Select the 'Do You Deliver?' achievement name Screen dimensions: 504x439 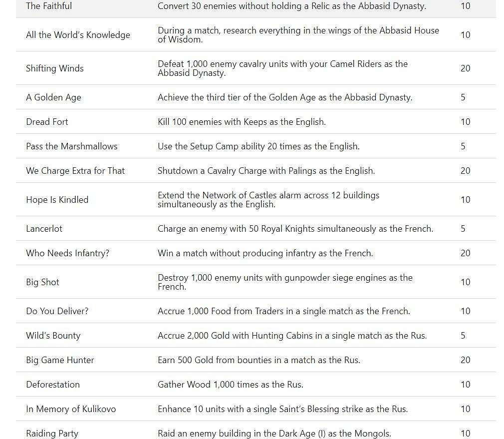coord(57,311)
